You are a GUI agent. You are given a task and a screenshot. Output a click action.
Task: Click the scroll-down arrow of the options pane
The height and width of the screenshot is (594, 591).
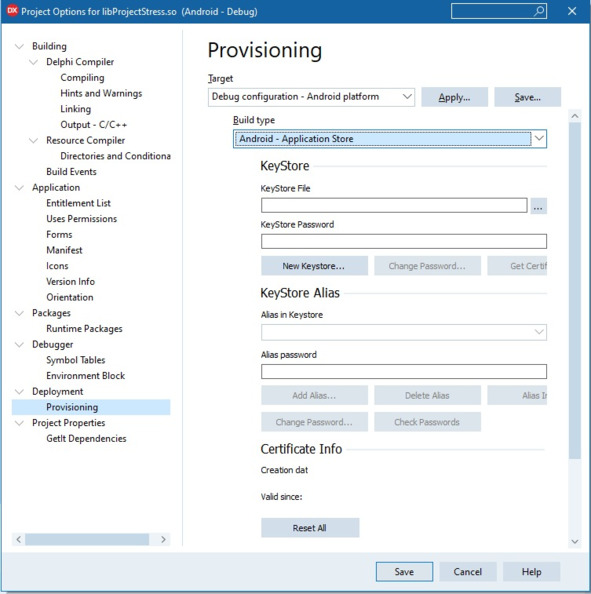click(575, 541)
